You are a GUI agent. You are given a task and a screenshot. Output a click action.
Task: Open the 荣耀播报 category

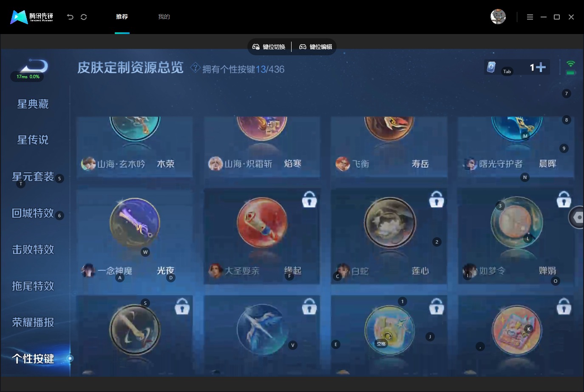pyautogui.click(x=33, y=322)
